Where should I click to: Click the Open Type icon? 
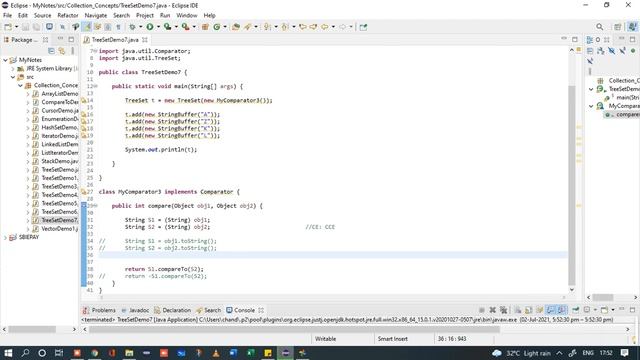(236, 27)
